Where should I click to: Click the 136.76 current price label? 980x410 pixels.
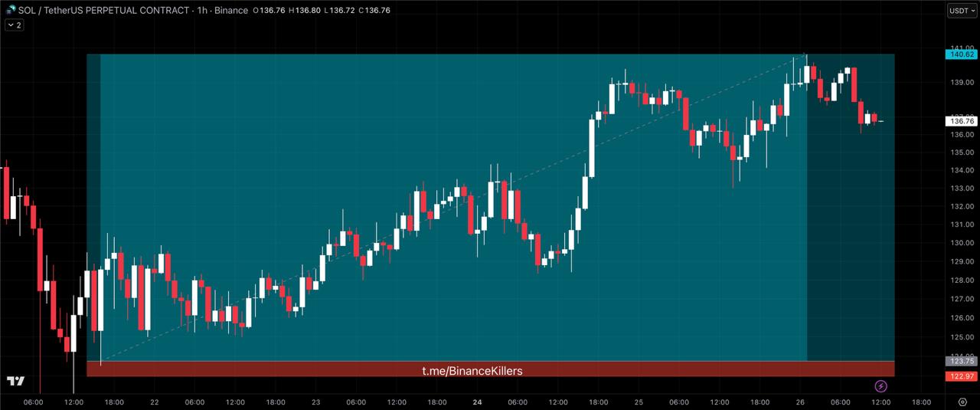coord(962,120)
